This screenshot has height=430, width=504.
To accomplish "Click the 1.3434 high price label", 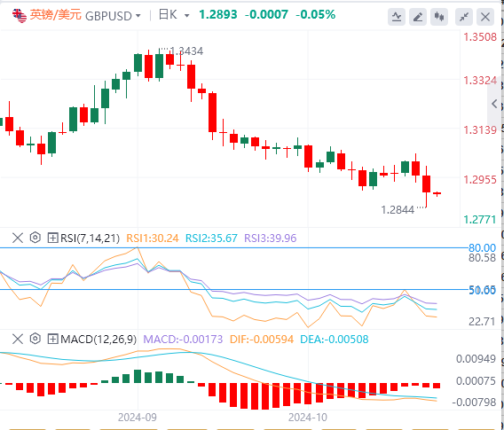I will click(x=186, y=51).
